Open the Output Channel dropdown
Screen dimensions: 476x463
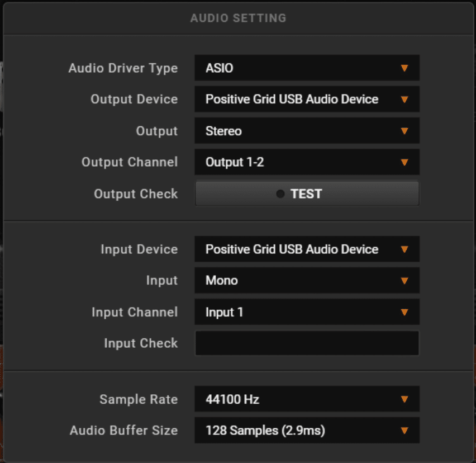307,162
